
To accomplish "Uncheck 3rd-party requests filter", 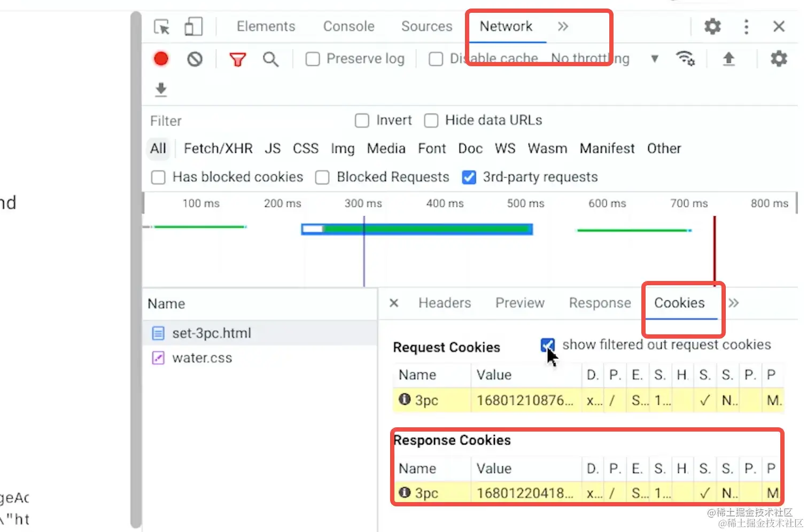I will (x=469, y=177).
